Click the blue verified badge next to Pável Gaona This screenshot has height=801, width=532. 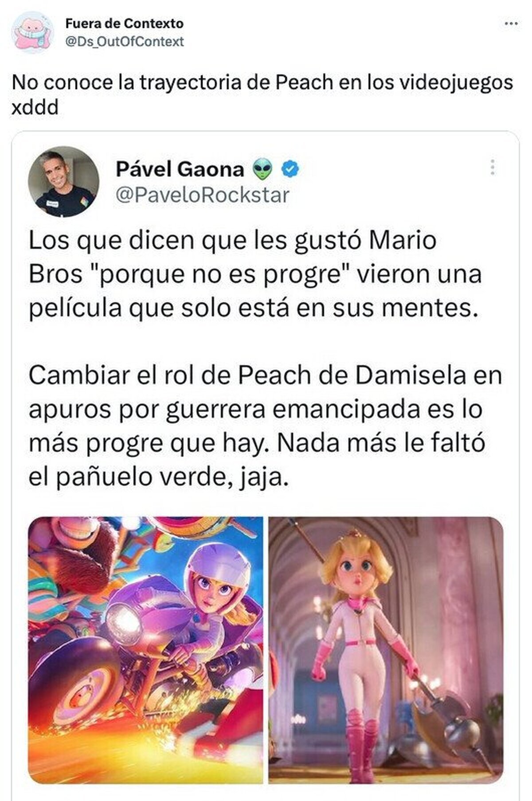click(291, 169)
